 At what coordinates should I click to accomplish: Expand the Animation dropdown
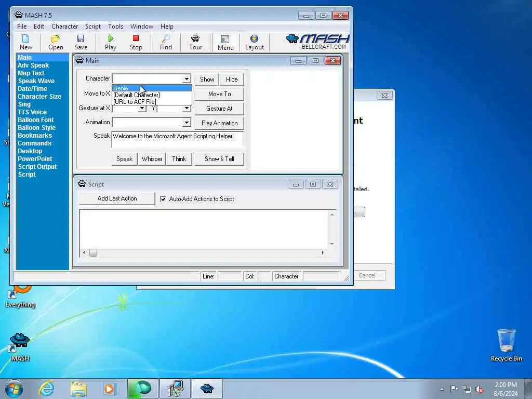187,122
